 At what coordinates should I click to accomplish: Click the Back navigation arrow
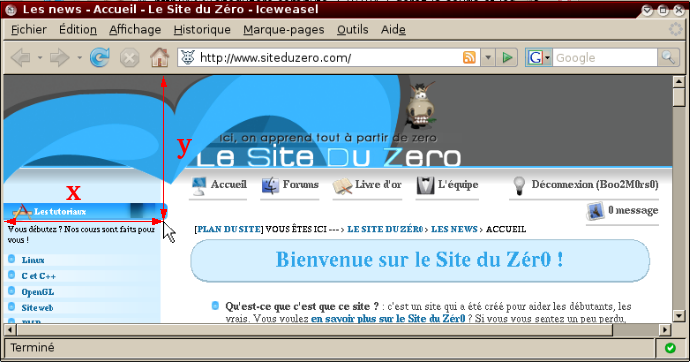click(20, 58)
